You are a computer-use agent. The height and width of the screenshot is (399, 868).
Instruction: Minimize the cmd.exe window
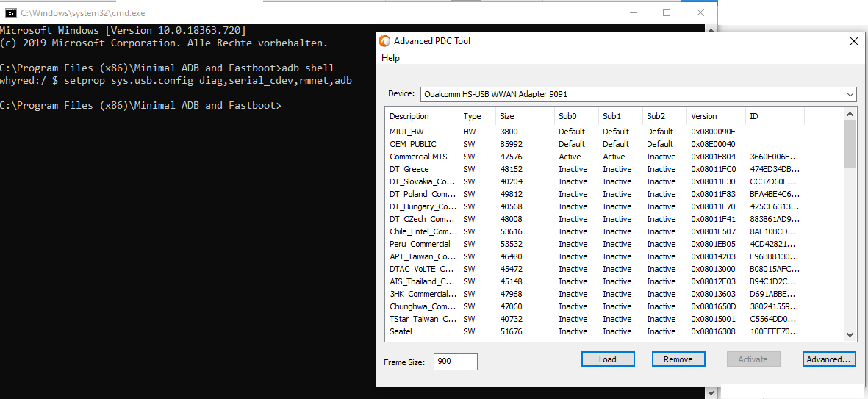tap(633, 12)
